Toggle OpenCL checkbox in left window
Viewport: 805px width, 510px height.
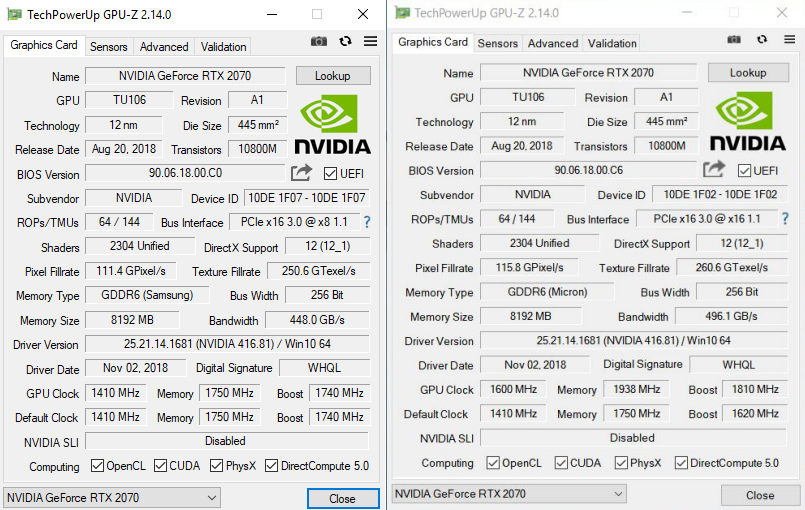pyautogui.click(x=97, y=465)
